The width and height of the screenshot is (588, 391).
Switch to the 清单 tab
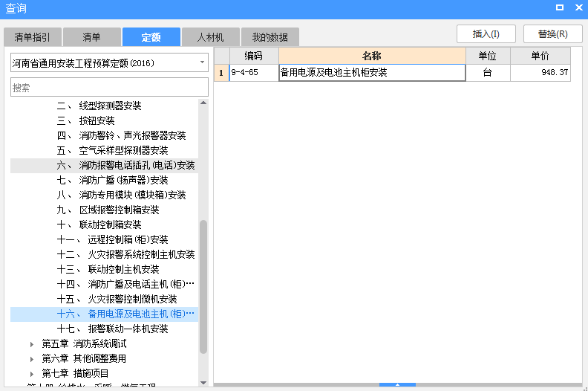[x=92, y=37]
